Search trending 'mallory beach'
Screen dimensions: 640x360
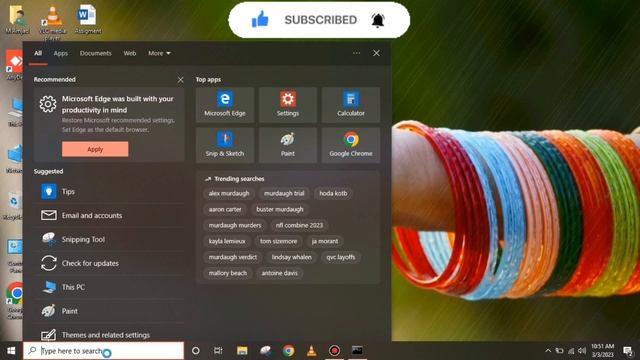pos(228,273)
